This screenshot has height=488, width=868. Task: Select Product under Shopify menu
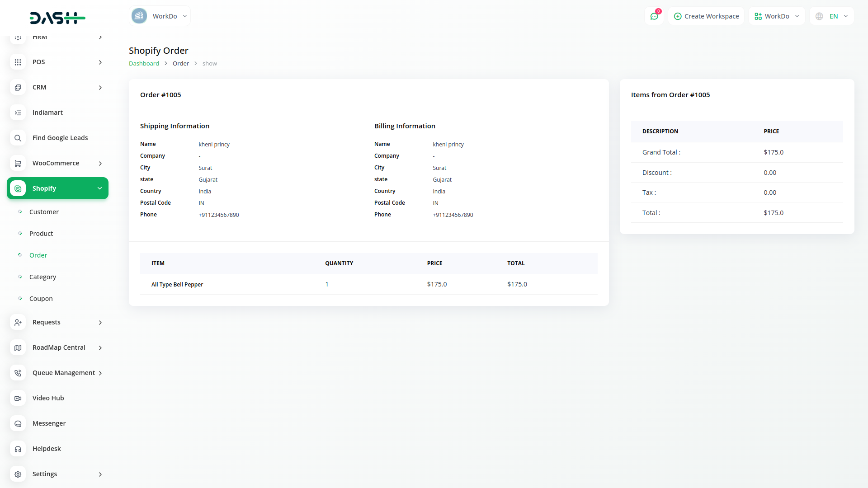click(41, 234)
